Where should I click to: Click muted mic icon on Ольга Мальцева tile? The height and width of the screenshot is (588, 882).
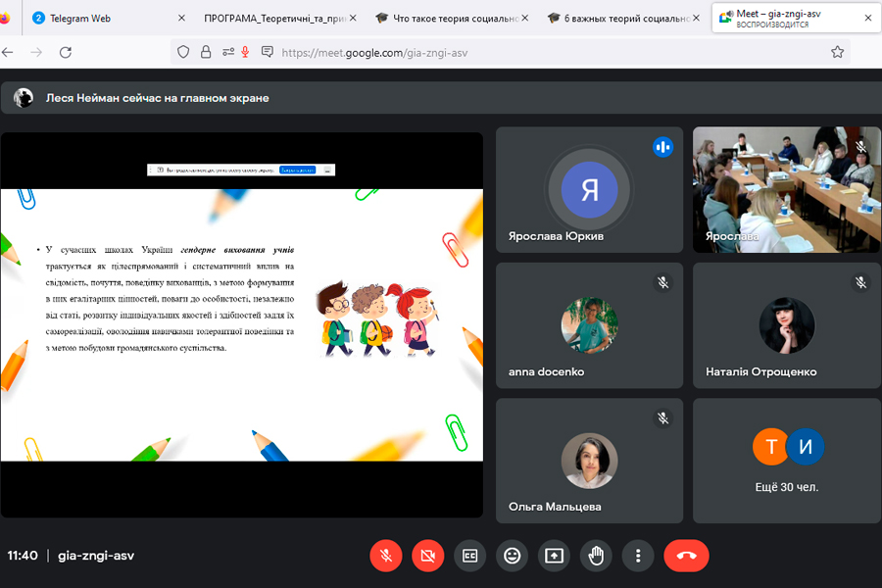coord(662,418)
